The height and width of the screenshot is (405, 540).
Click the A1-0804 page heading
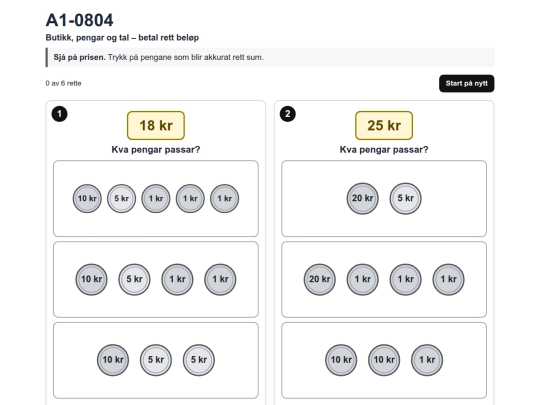click(x=80, y=20)
